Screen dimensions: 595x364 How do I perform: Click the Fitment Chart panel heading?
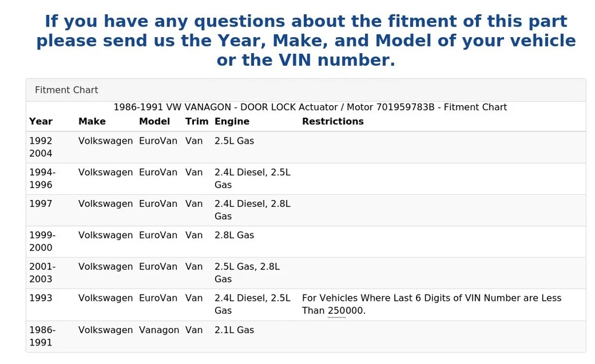click(66, 90)
